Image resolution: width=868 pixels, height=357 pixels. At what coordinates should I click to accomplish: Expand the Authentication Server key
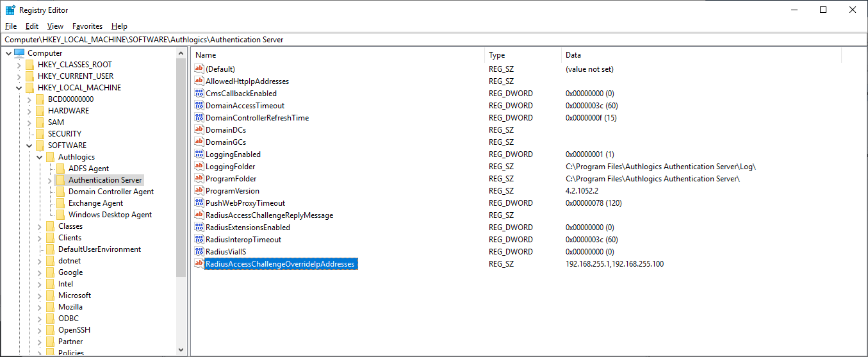(x=49, y=180)
